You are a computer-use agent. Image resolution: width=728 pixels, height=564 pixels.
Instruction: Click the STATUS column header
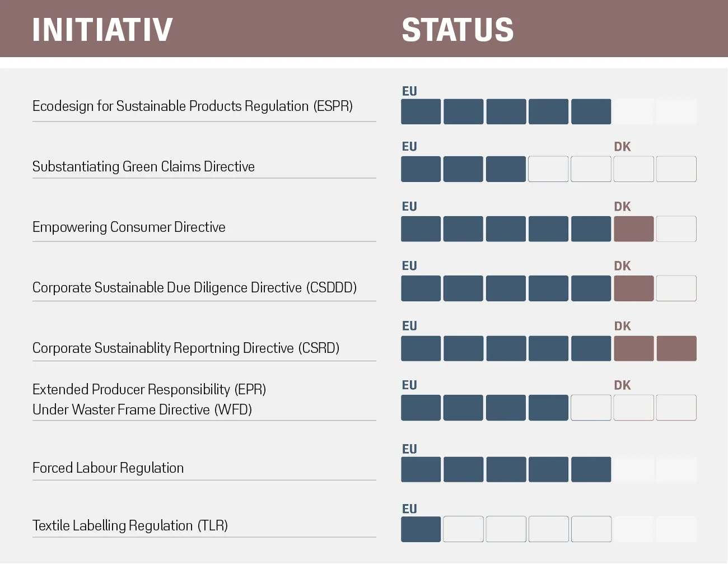[x=458, y=30]
